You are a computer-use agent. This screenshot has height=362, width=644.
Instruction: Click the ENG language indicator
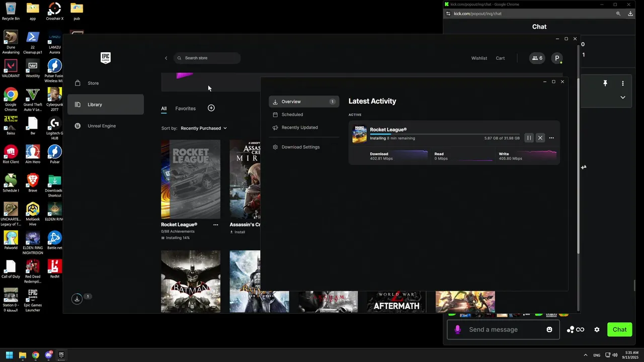point(597,355)
